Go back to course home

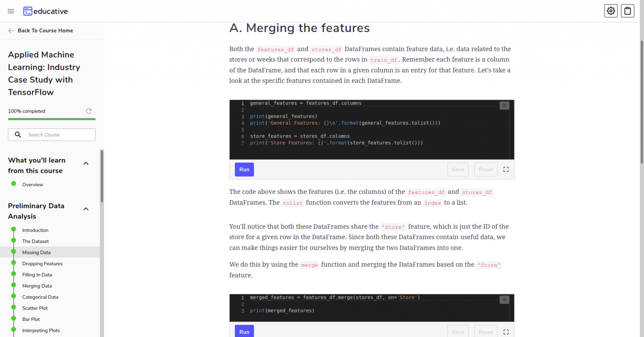(41, 31)
